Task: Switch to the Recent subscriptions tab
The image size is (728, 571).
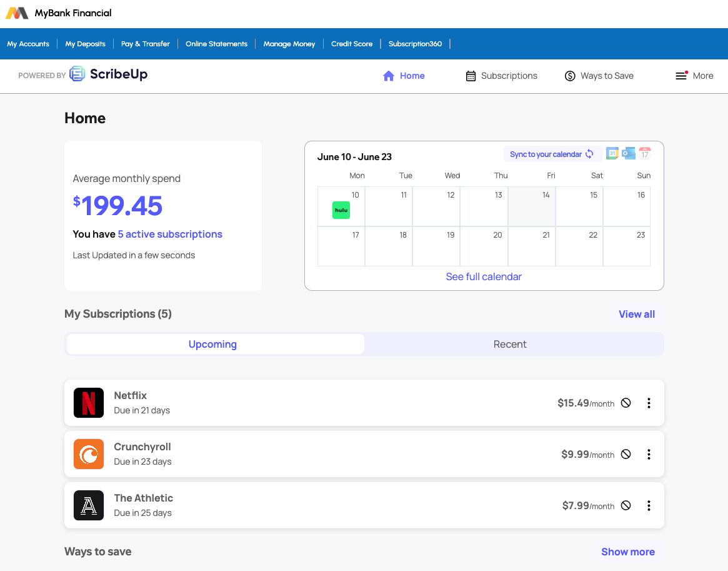Action: click(510, 344)
